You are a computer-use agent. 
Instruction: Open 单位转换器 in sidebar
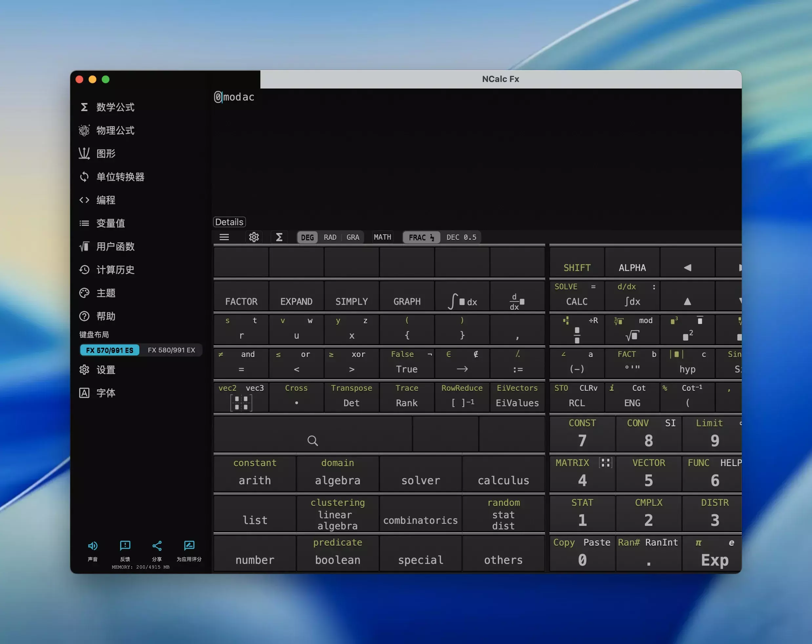[x=120, y=177]
